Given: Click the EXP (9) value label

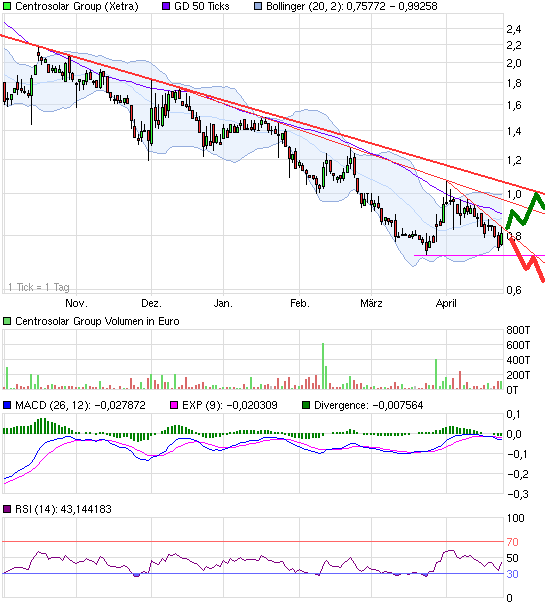Looking at the screenshot, I should click(230, 405).
